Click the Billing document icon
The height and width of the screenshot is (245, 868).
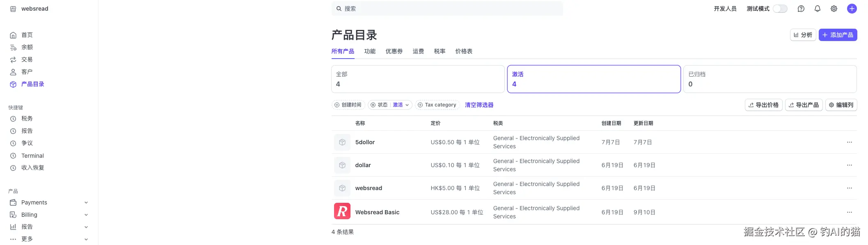coord(13,215)
